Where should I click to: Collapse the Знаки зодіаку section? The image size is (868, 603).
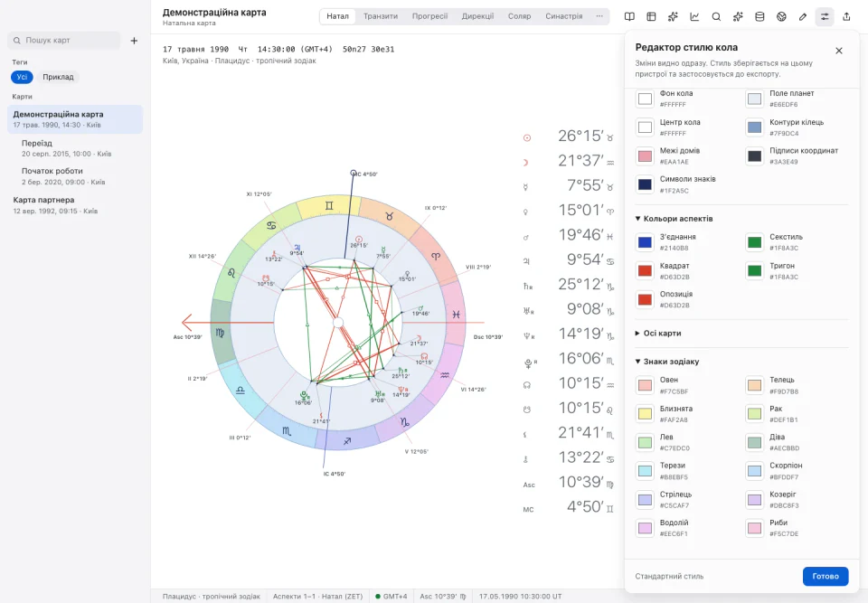tap(667, 362)
